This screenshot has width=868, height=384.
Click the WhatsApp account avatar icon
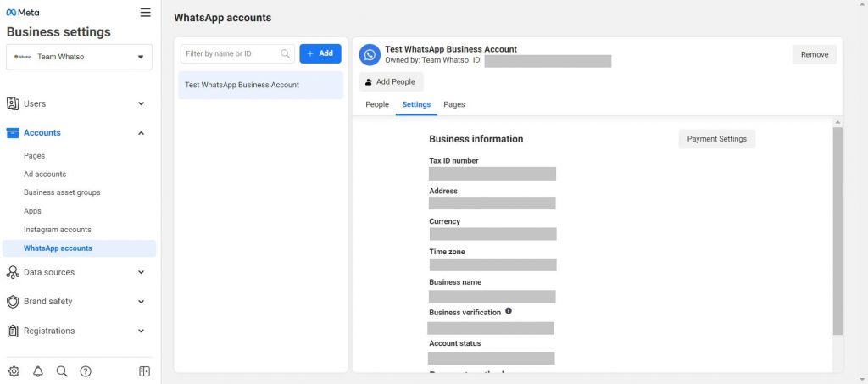(370, 55)
